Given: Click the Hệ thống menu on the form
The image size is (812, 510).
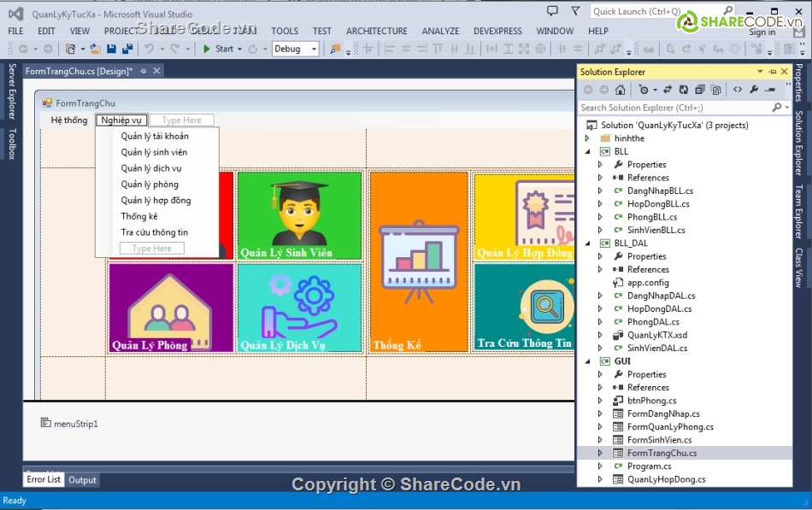Looking at the screenshot, I should (x=69, y=120).
